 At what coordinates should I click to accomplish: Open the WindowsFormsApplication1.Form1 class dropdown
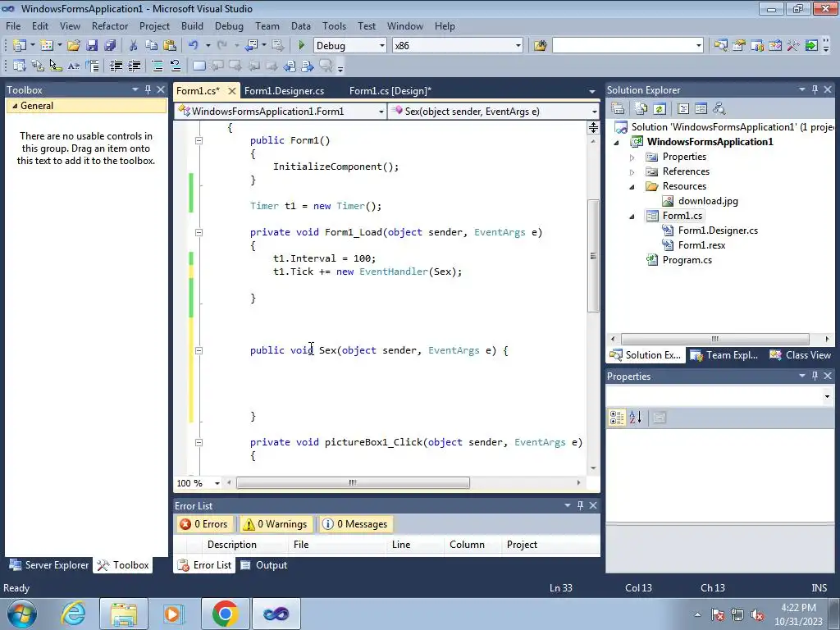pos(381,112)
